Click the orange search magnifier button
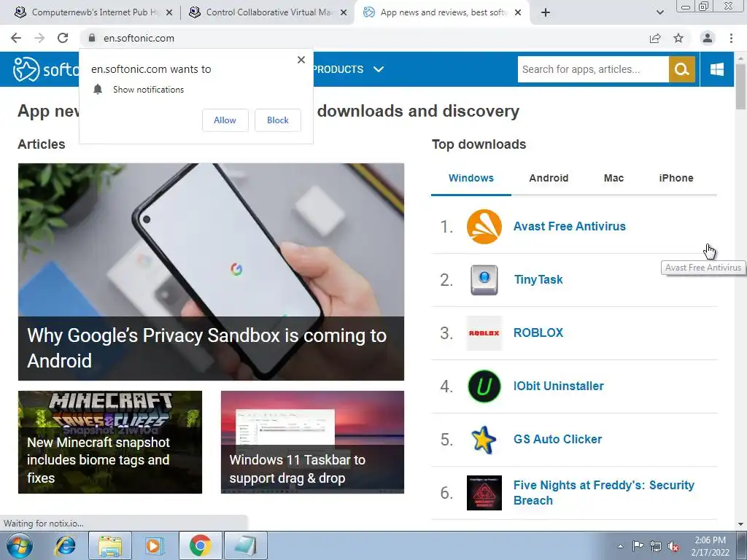Screen dimensions: 747x560 (x=682, y=69)
